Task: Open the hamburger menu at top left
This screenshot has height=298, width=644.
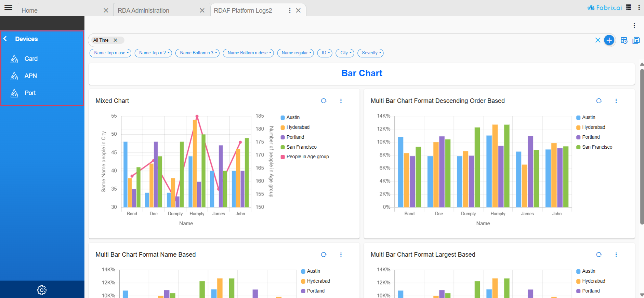Action: point(9,8)
